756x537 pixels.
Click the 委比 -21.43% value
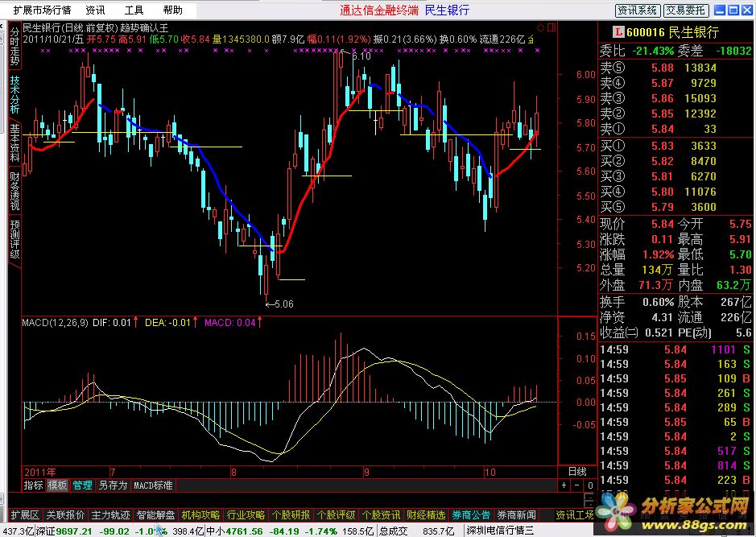pyautogui.click(x=653, y=51)
